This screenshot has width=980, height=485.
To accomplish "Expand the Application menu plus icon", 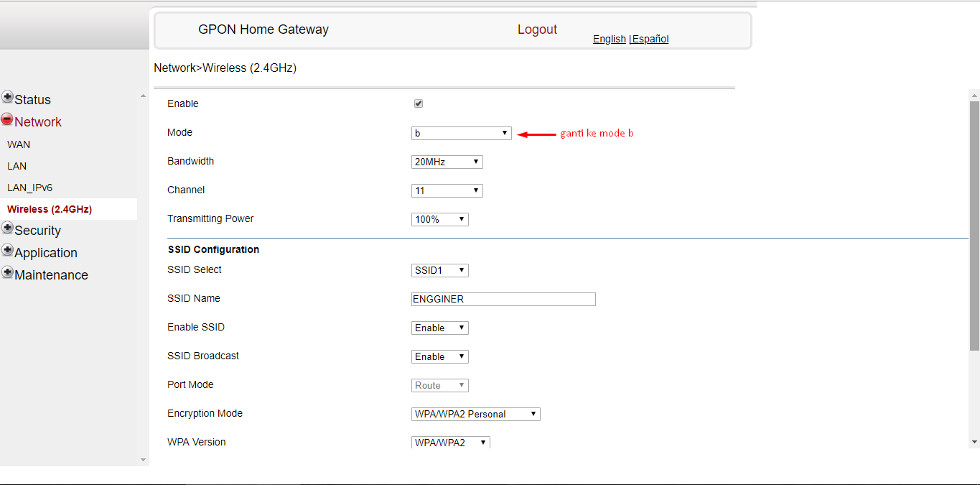I will pos(7,250).
